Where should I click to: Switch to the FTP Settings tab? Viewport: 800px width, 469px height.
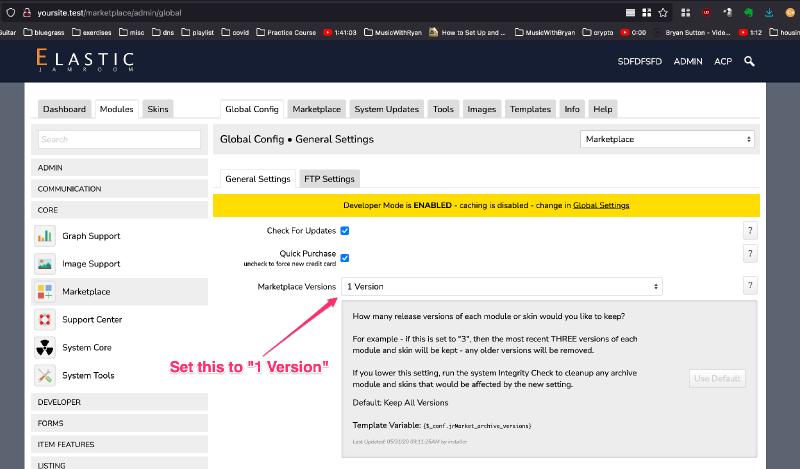click(329, 179)
